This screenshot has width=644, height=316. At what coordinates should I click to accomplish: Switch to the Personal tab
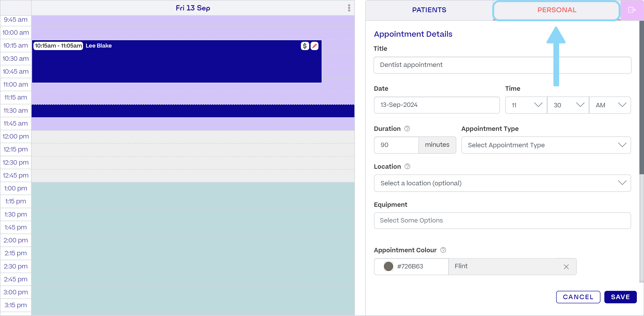click(x=557, y=10)
